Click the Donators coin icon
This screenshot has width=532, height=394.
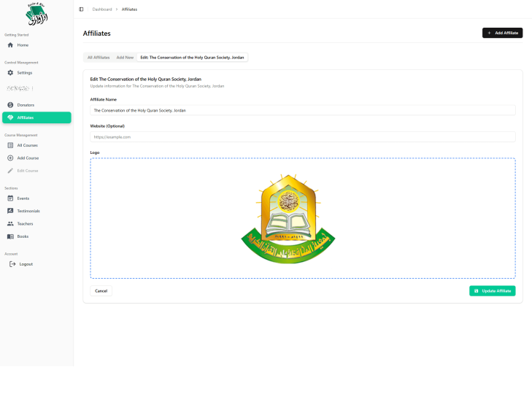coord(10,105)
